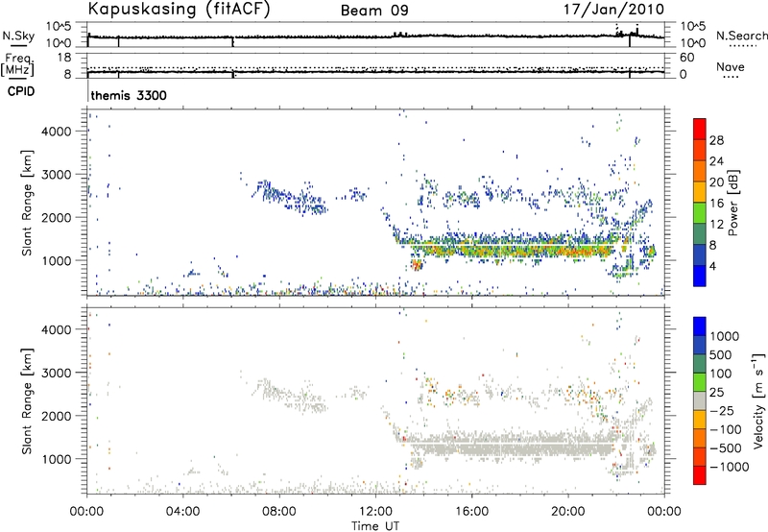Click Velocity colorbar value 1000
This screenshot has height=532, width=768.
click(x=725, y=336)
